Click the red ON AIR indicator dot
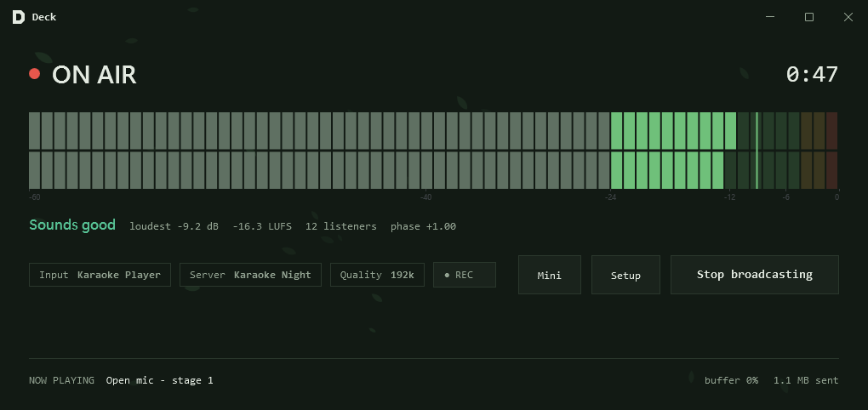 click(x=34, y=74)
